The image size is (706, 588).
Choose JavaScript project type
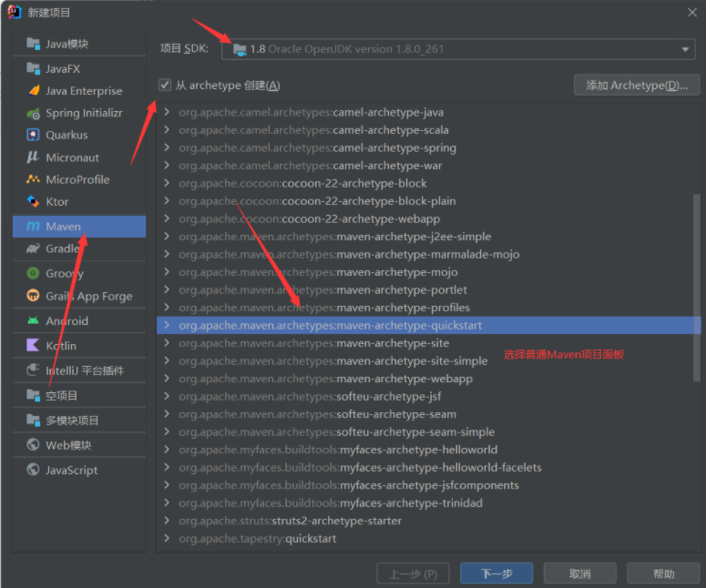pyautogui.click(x=79, y=470)
